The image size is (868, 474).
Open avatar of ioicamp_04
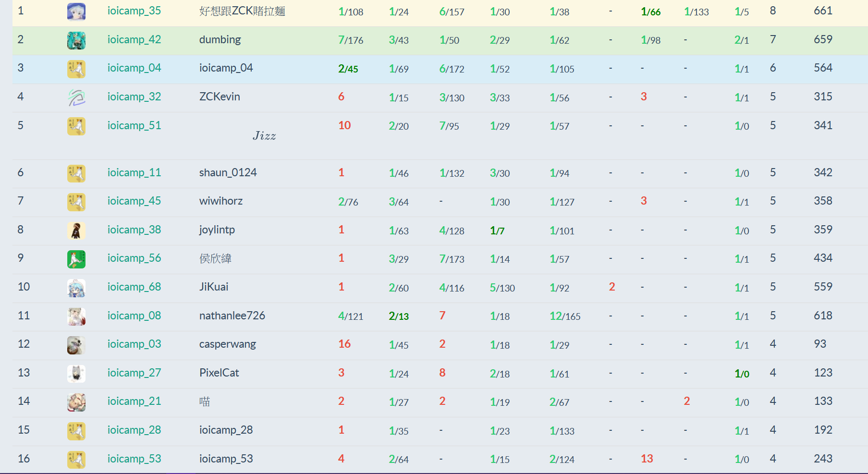(76, 69)
